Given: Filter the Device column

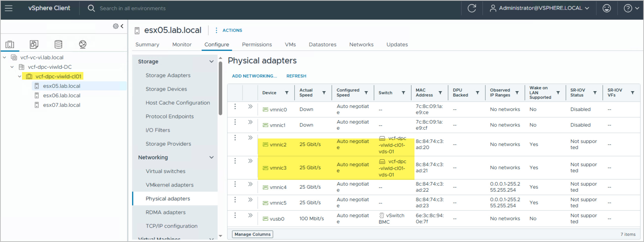Looking at the screenshot, I should tap(287, 93).
